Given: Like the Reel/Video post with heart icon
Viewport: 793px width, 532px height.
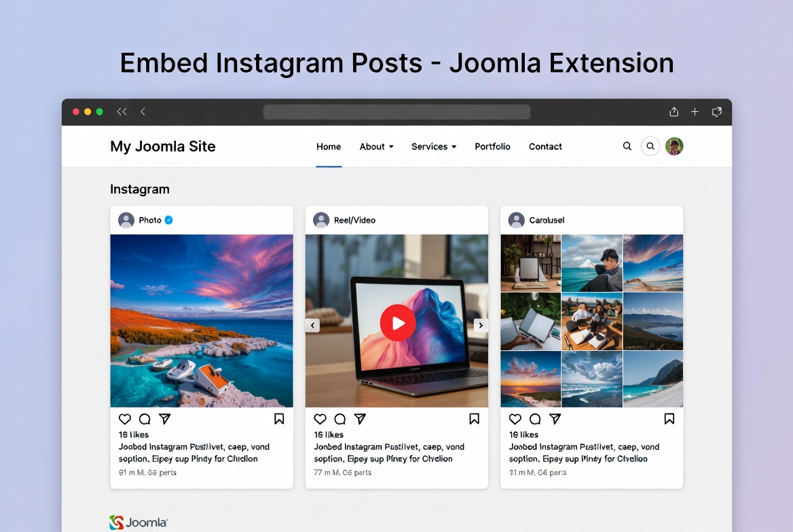Looking at the screenshot, I should [x=320, y=419].
